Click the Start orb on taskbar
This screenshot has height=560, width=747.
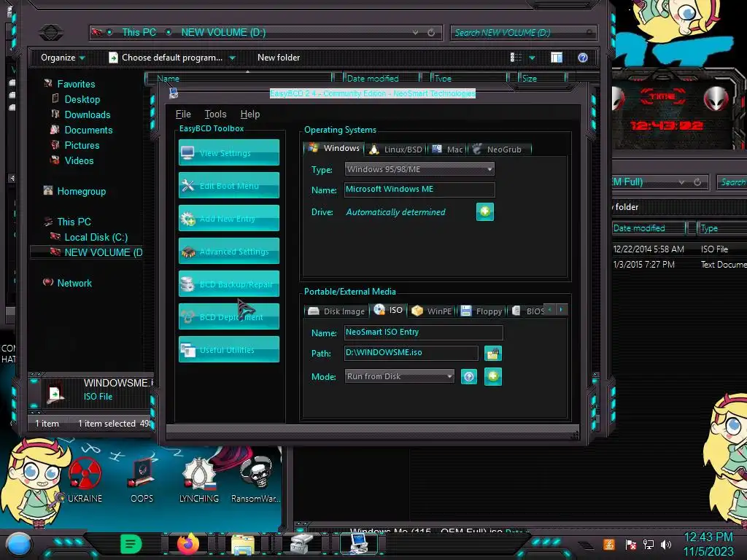click(x=18, y=544)
